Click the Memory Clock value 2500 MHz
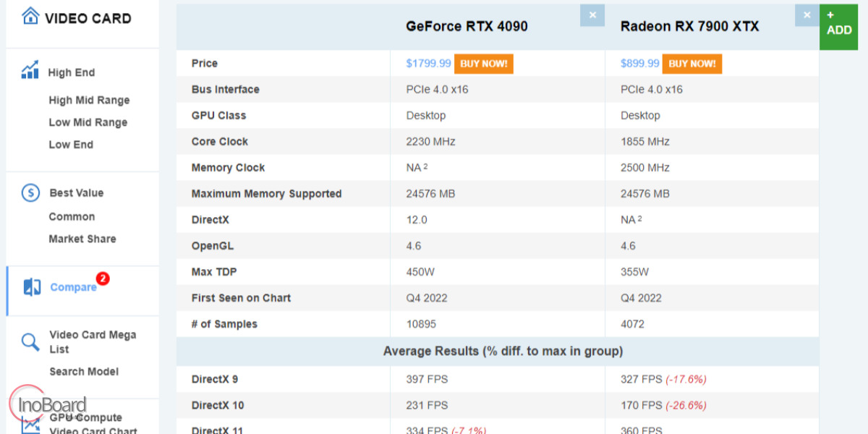Viewport: 868px width, 434px height. [645, 168]
